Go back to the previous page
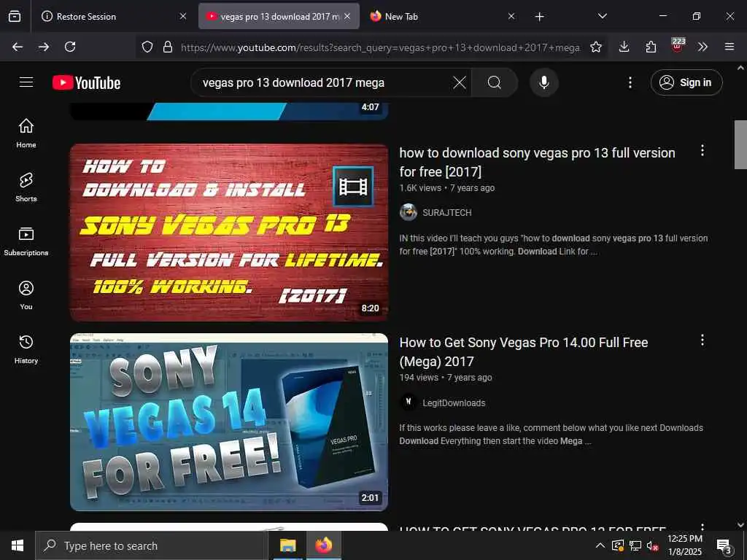This screenshot has height=560, width=747. tap(18, 47)
